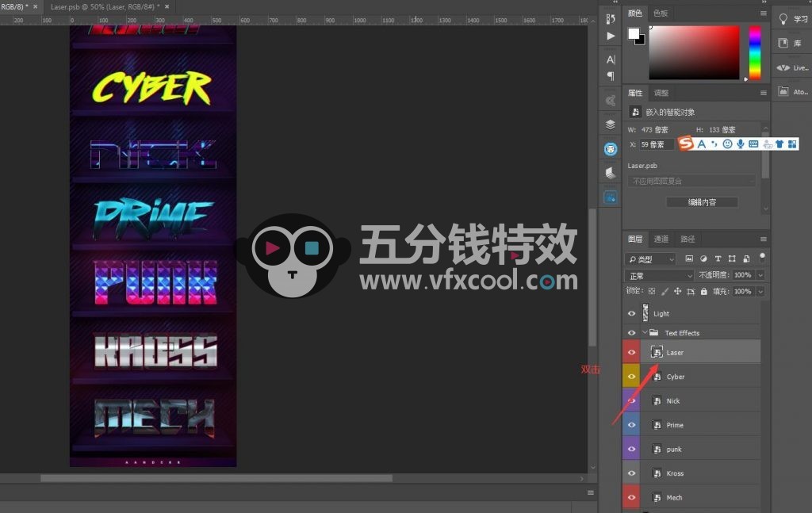The image size is (812, 513).
Task: Click the canvas horizontal scrollbar
Action: (216, 478)
